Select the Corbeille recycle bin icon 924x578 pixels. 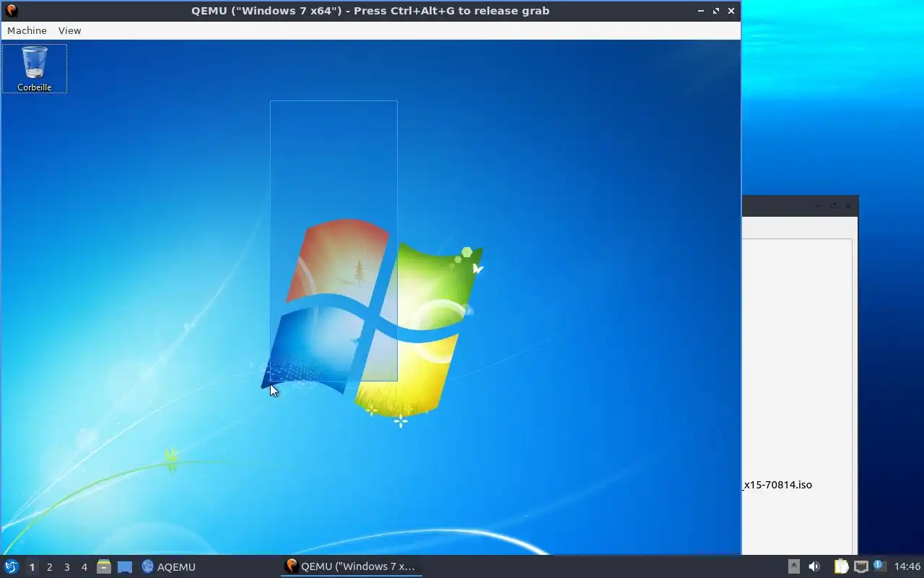tap(35, 69)
